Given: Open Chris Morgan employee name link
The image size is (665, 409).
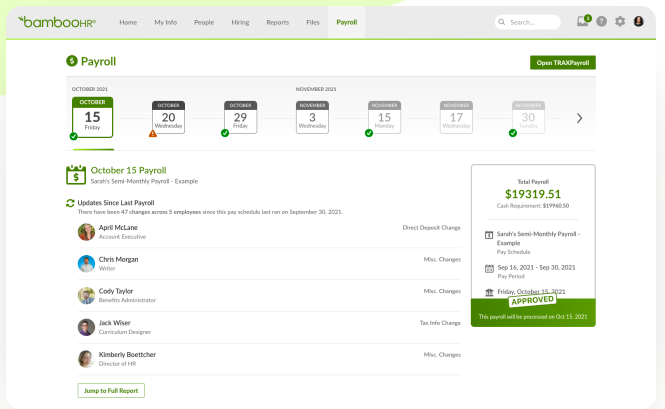Looking at the screenshot, I should point(118,260).
